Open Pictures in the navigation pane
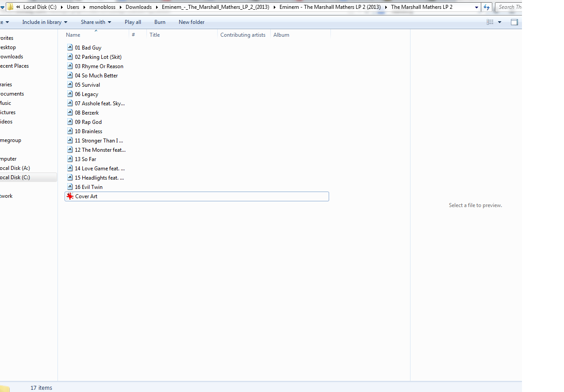 point(8,112)
